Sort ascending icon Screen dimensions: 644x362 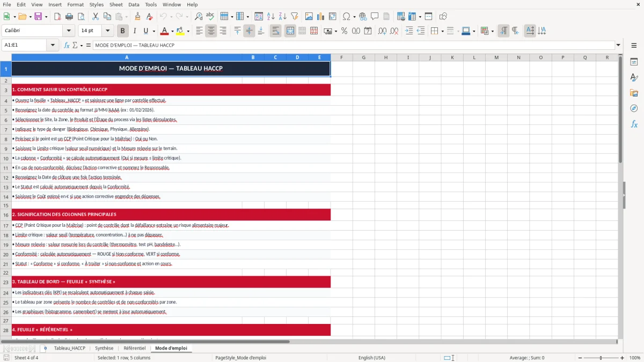(x=271, y=17)
